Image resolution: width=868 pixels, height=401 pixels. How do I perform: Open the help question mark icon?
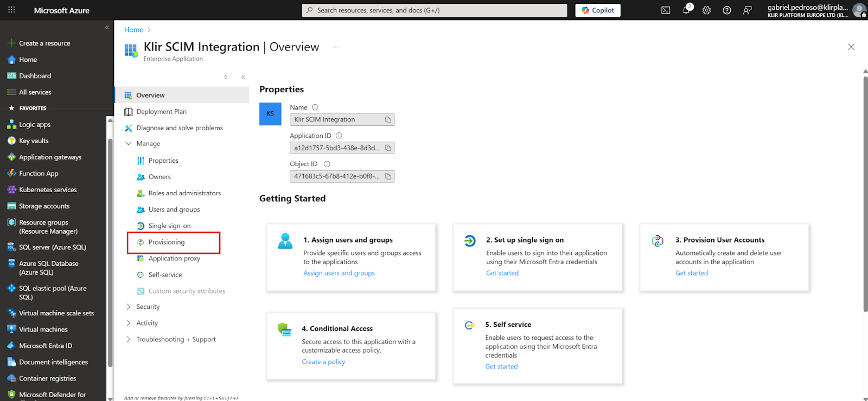pyautogui.click(x=727, y=10)
